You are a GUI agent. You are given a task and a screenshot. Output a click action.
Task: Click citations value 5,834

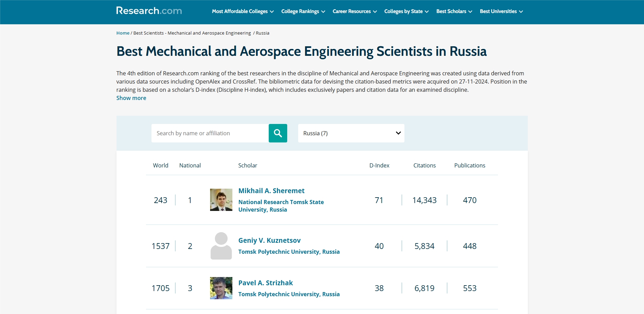424,246
